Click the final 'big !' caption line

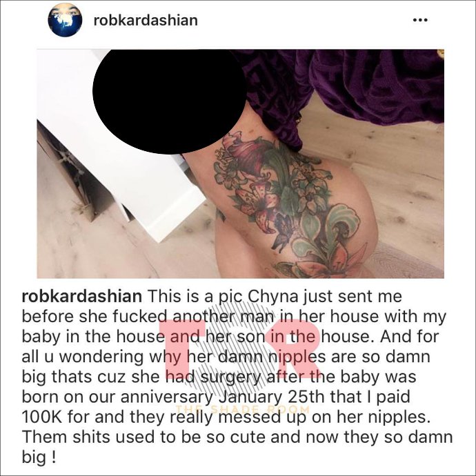tap(39, 458)
